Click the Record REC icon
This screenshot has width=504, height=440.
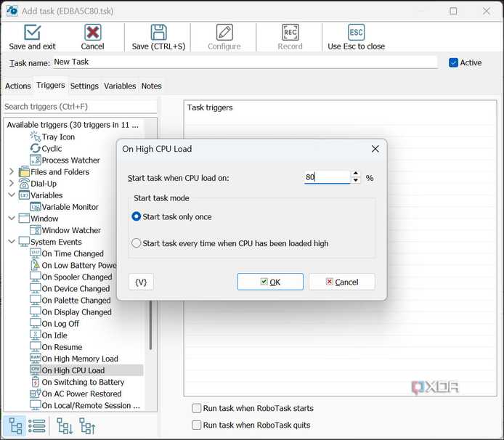(290, 32)
